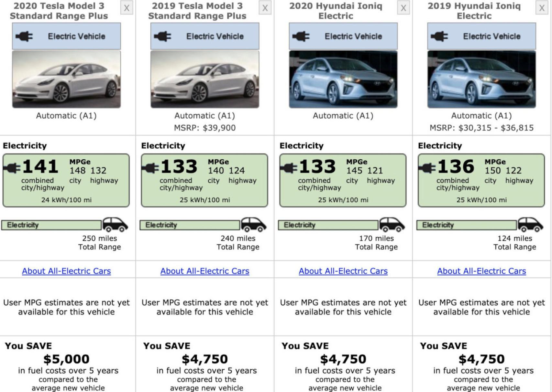Click the plug icon for 2020 Tesla Model 3
The height and width of the screenshot is (392, 552).
coord(24,36)
